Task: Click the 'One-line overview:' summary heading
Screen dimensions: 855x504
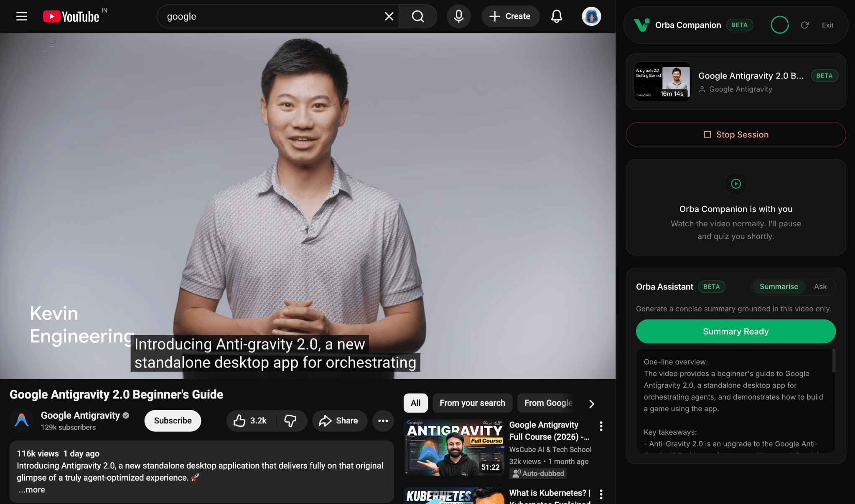Action: coord(676,362)
